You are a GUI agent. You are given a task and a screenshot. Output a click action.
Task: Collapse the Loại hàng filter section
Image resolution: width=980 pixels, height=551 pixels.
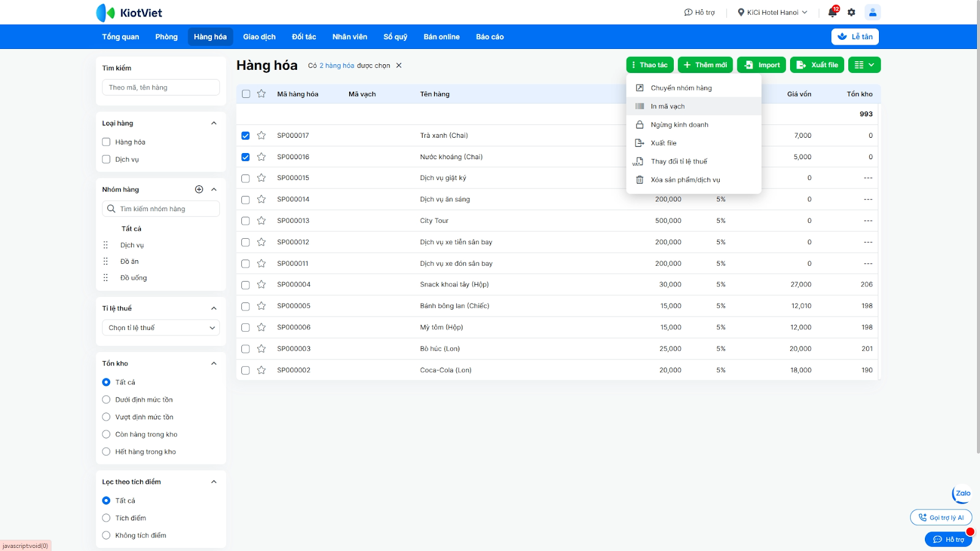214,123
